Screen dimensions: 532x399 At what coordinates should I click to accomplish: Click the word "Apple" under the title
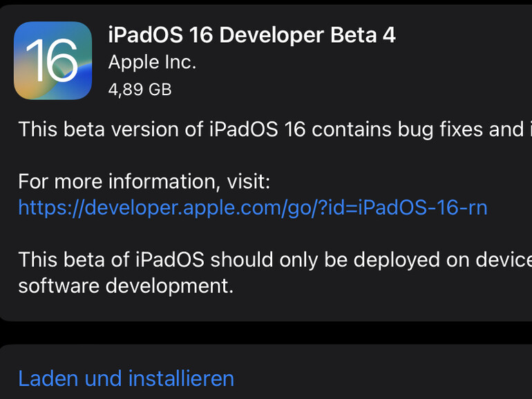(133, 62)
